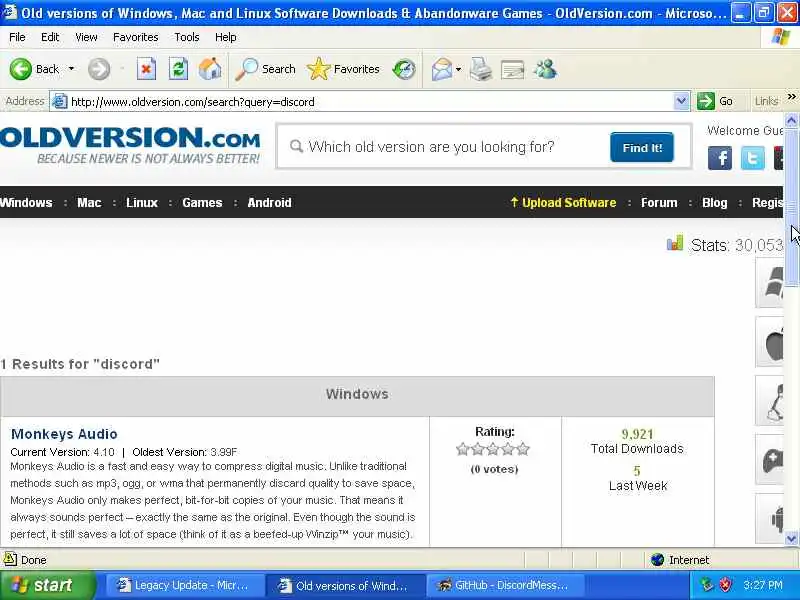Select Games in the navigation bar

pyautogui.click(x=202, y=203)
